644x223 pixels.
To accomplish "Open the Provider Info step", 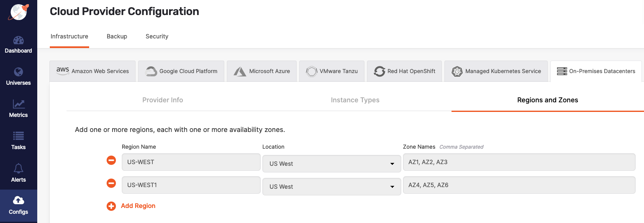I will pyautogui.click(x=163, y=100).
